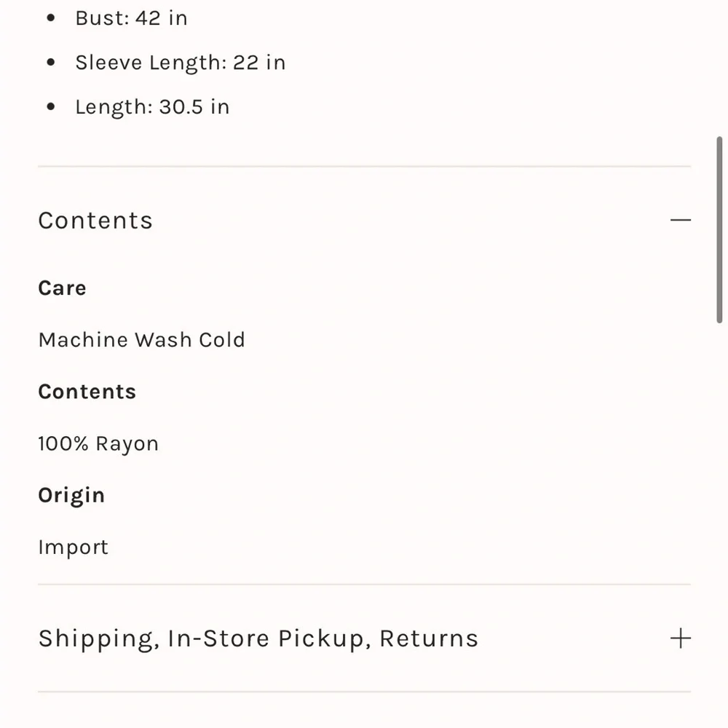Select the Bust: 42 in measurement
The width and height of the screenshot is (728, 728).
131,18
